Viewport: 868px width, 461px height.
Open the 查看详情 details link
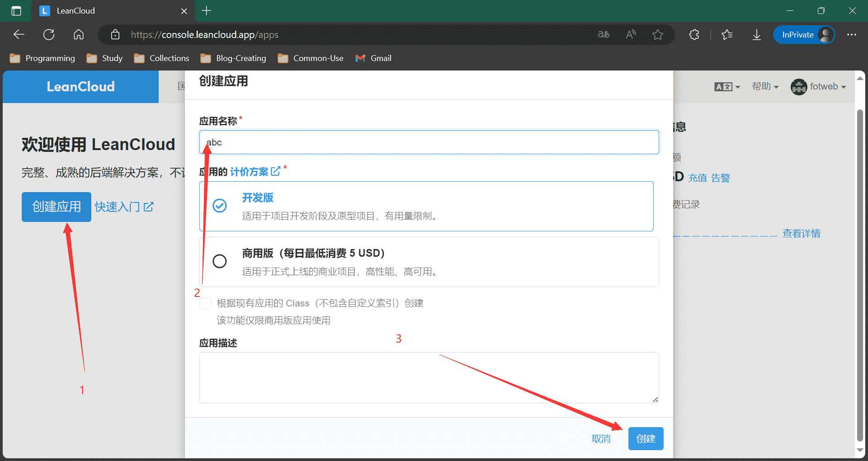[x=802, y=234]
